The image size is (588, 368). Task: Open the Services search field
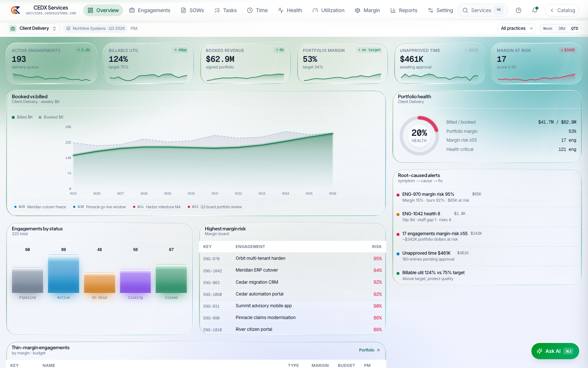(483, 10)
